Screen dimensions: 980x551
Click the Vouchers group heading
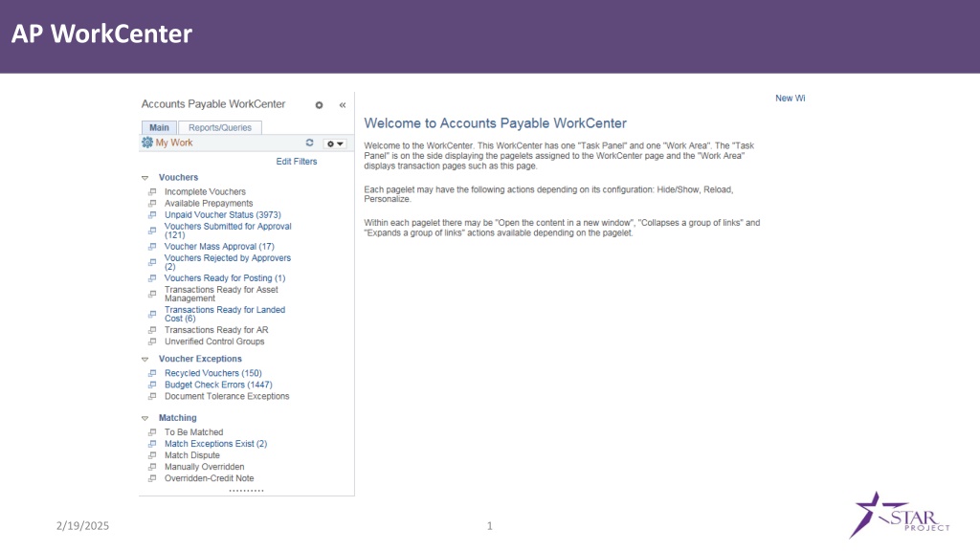click(x=178, y=177)
